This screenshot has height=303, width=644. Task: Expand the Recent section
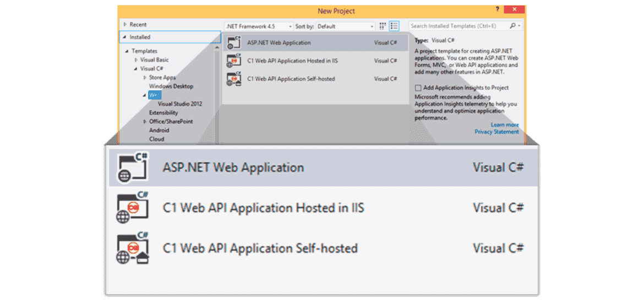point(125,25)
